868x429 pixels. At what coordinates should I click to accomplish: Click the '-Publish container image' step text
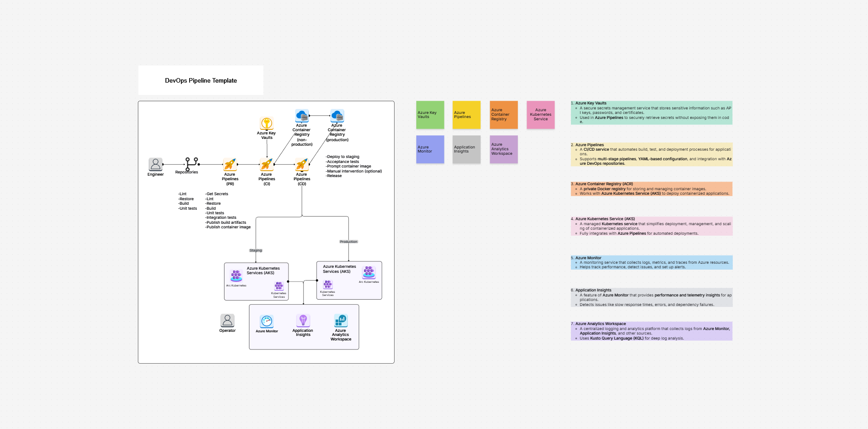click(x=228, y=227)
